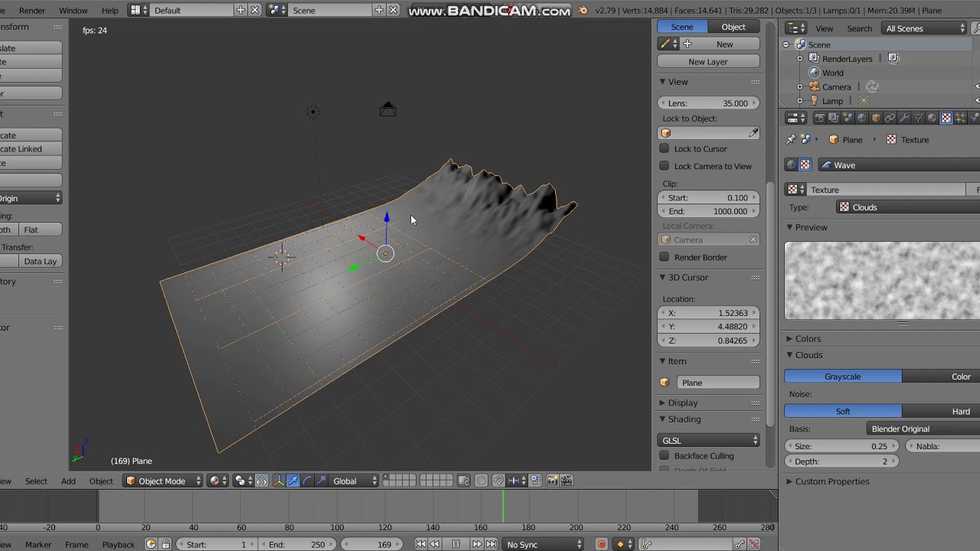980x551 pixels.
Task: Pin the properties context with pushpin icon
Action: pyautogui.click(x=791, y=139)
